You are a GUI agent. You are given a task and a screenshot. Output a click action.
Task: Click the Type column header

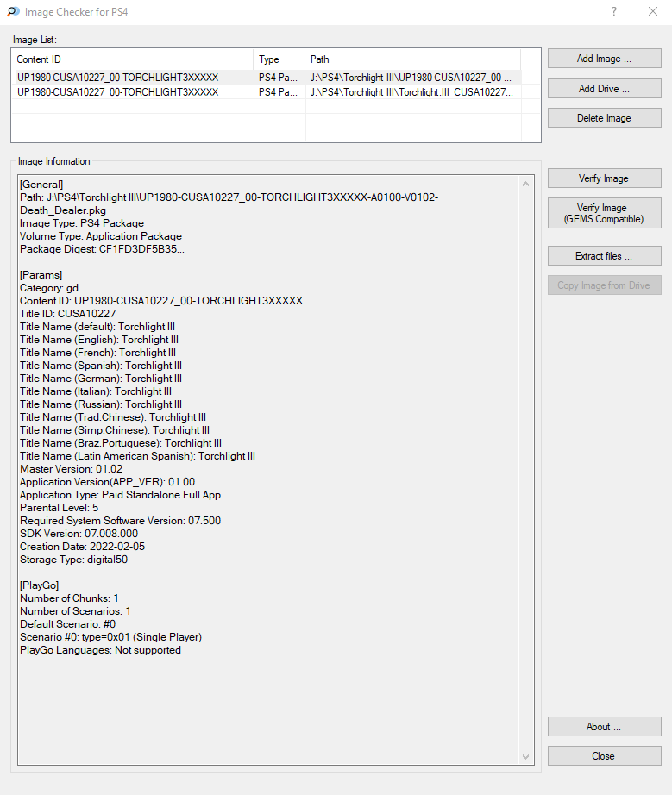click(x=279, y=59)
